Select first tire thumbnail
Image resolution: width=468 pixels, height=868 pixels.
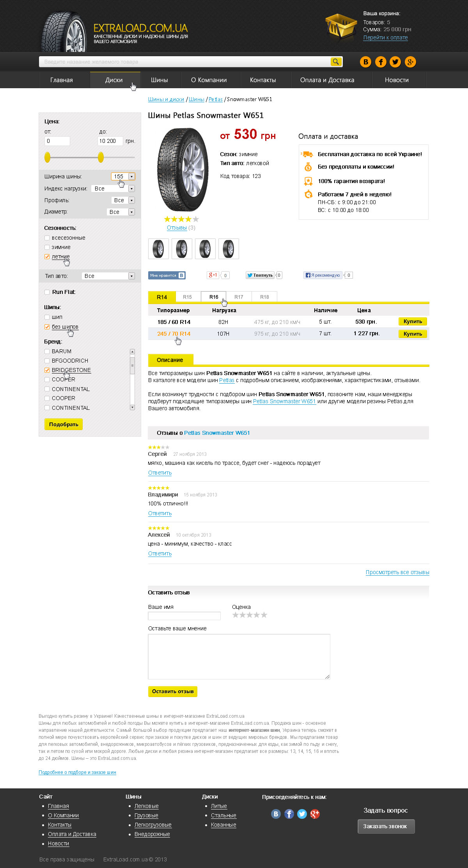(x=158, y=249)
